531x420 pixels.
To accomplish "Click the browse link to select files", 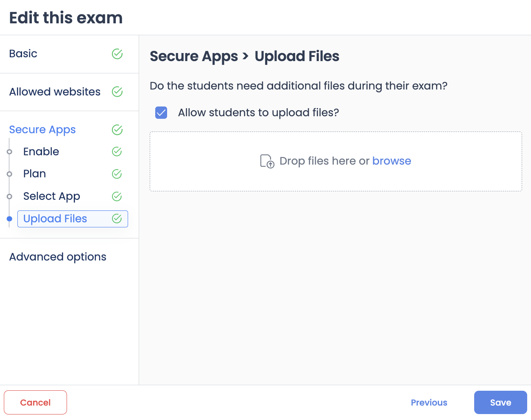I will click(x=391, y=161).
